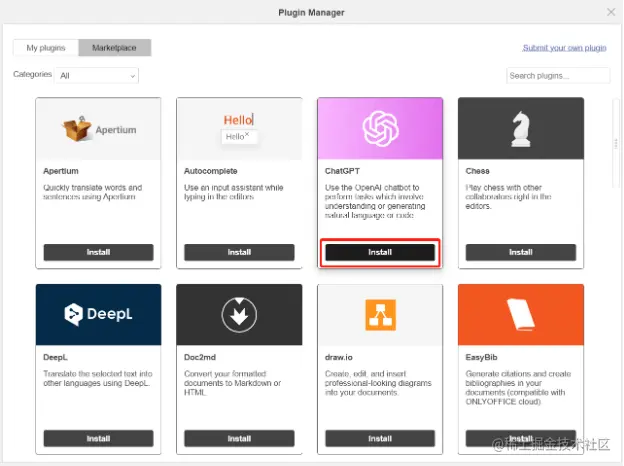Click the Apertium box logo thumbnail
Screen dimensions: 624x466
[98, 129]
